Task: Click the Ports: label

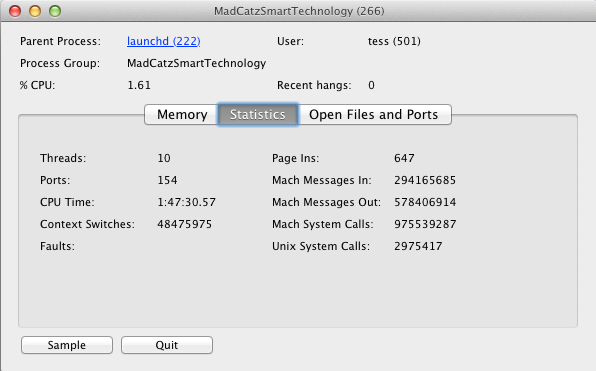Action: 55,180
